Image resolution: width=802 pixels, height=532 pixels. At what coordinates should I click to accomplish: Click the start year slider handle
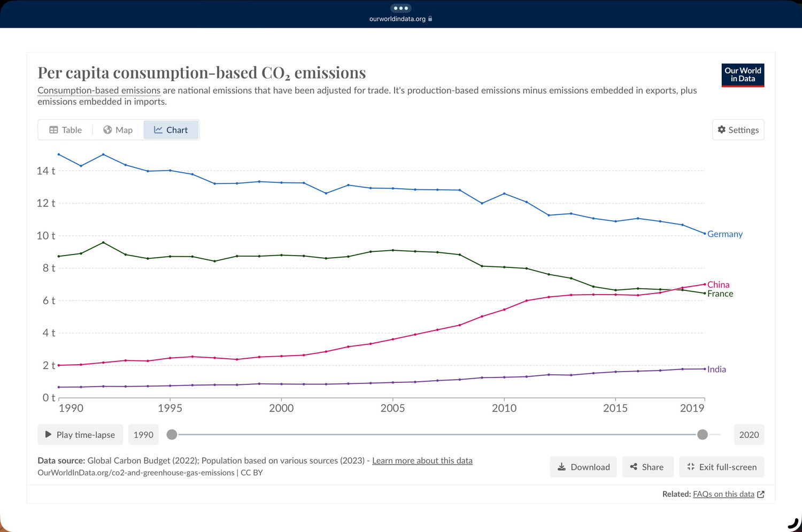(172, 435)
